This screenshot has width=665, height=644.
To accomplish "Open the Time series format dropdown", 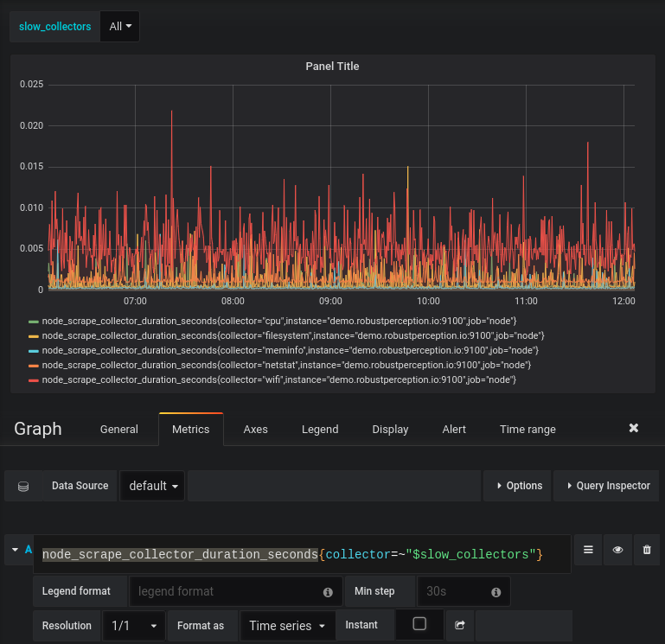I will [x=287, y=626].
